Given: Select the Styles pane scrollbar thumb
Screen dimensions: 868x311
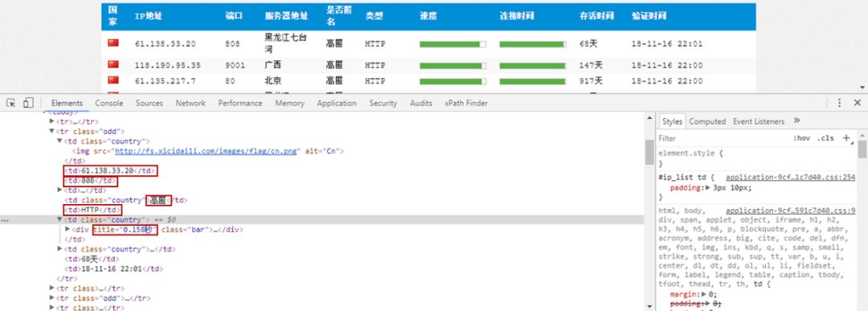Looking at the screenshot, I should pyautogui.click(x=862, y=149).
